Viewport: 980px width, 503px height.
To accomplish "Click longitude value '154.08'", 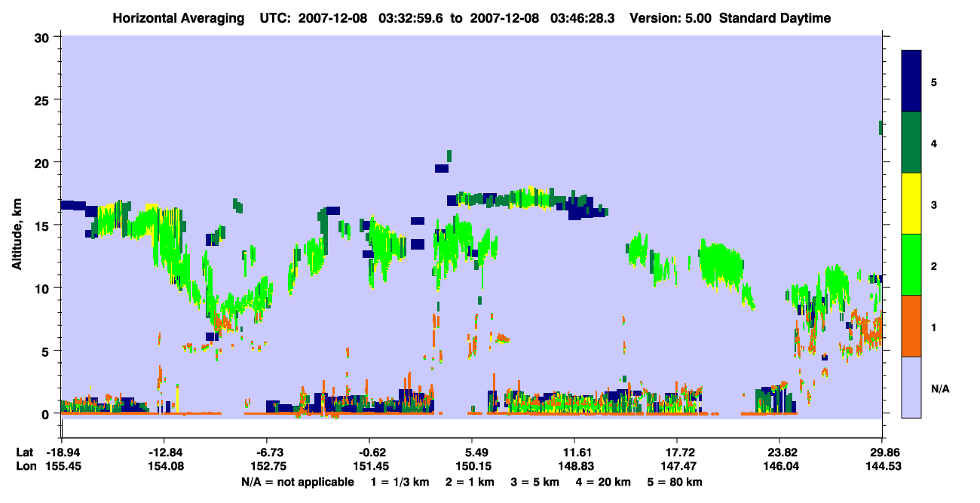I will point(165,466).
